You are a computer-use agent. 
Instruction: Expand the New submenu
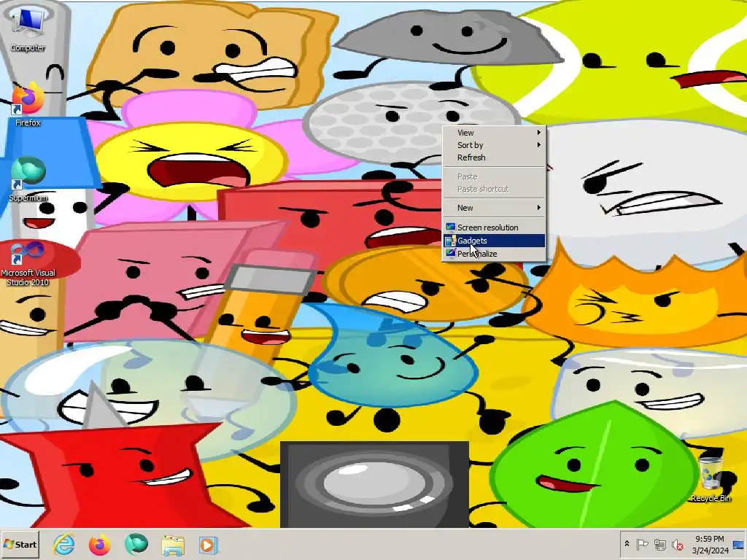495,208
